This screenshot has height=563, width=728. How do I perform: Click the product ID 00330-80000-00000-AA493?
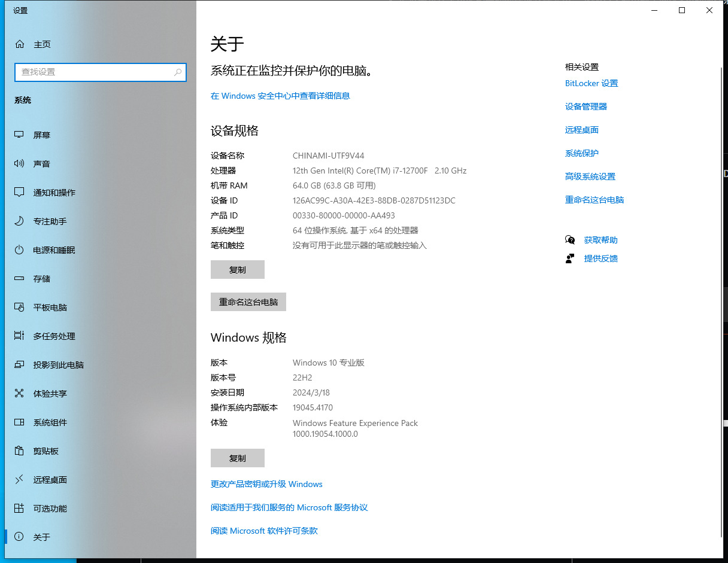344,215
